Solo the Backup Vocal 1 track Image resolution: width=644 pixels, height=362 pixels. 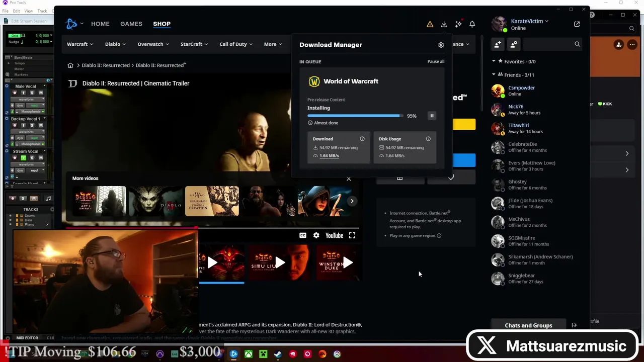32,125
